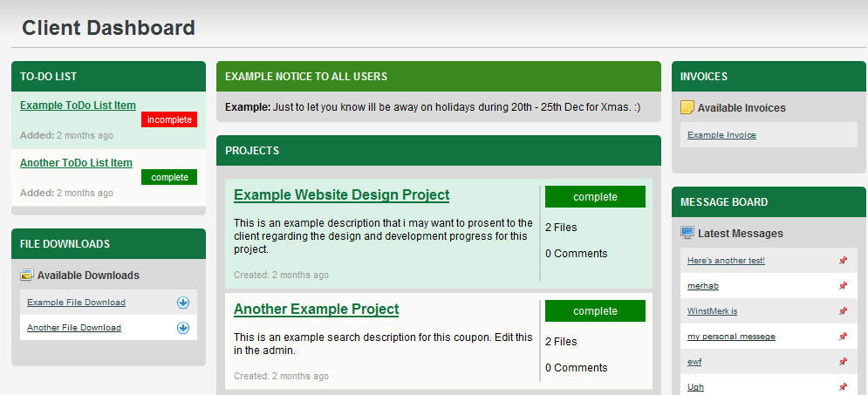Click 0 Comments in Another Example Project
The width and height of the screenshot is (868, 395).
point(577,367)
